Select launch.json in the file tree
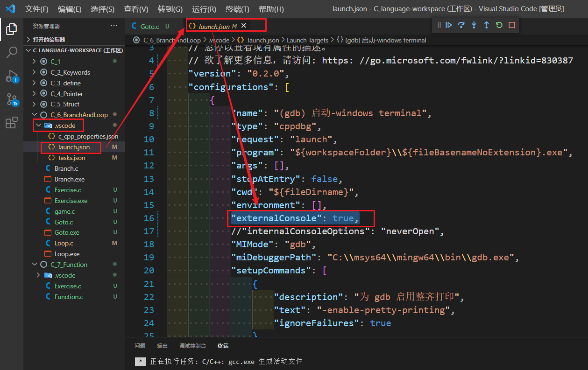 click(74, 147)
